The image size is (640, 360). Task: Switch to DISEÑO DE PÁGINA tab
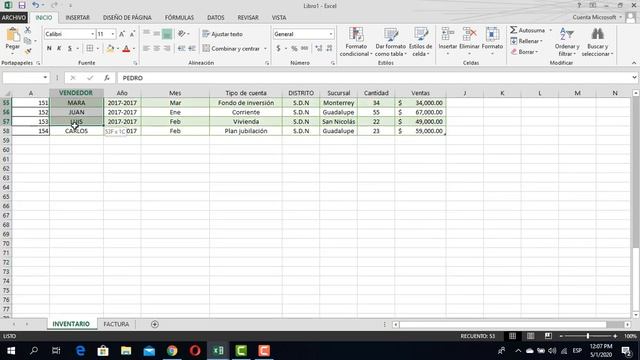127,18
